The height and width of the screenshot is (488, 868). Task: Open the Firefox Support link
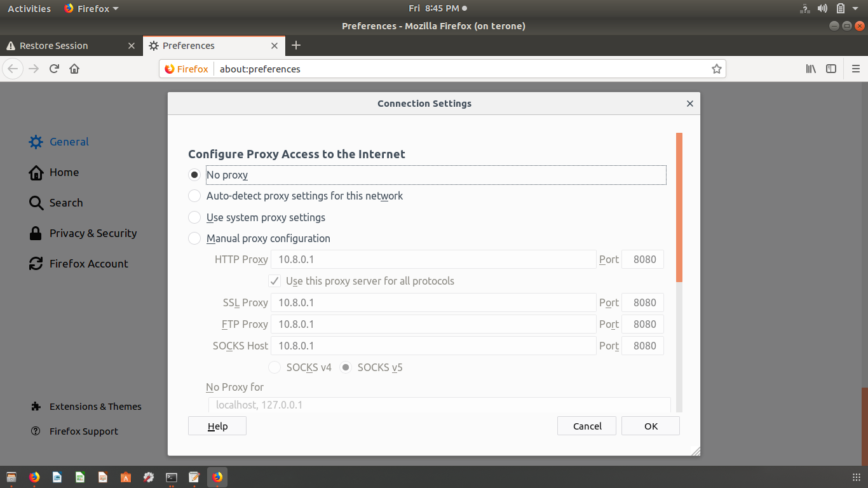(x=75, y=431)
